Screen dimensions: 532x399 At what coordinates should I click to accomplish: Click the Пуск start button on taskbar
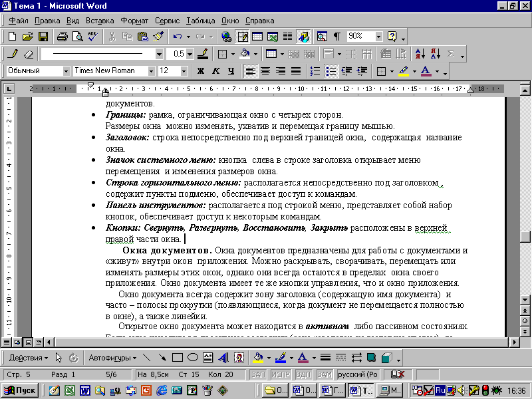20,390
